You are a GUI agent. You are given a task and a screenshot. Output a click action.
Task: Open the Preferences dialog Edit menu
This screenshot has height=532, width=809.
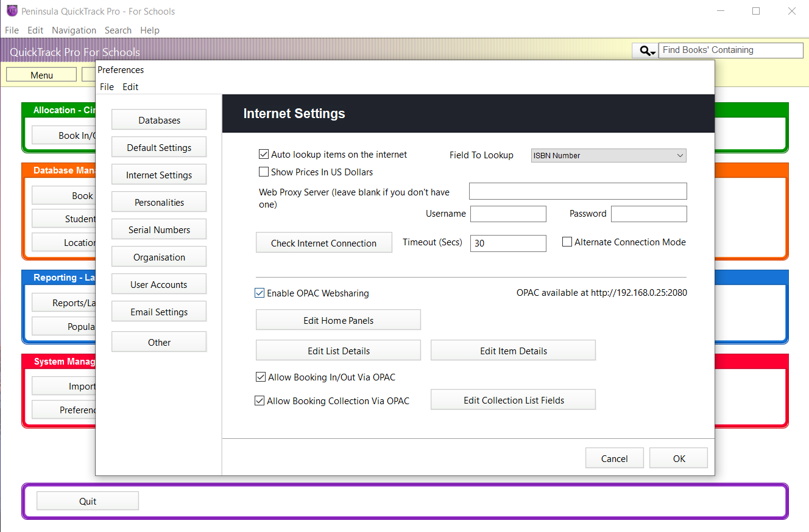click(x=130, y=87)
